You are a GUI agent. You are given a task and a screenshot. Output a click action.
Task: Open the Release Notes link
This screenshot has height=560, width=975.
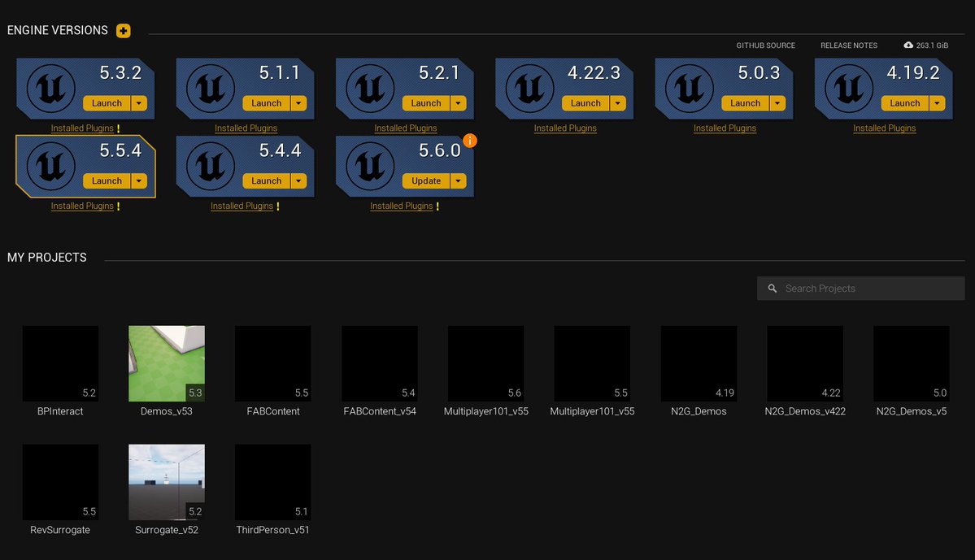tap(849, 46)
